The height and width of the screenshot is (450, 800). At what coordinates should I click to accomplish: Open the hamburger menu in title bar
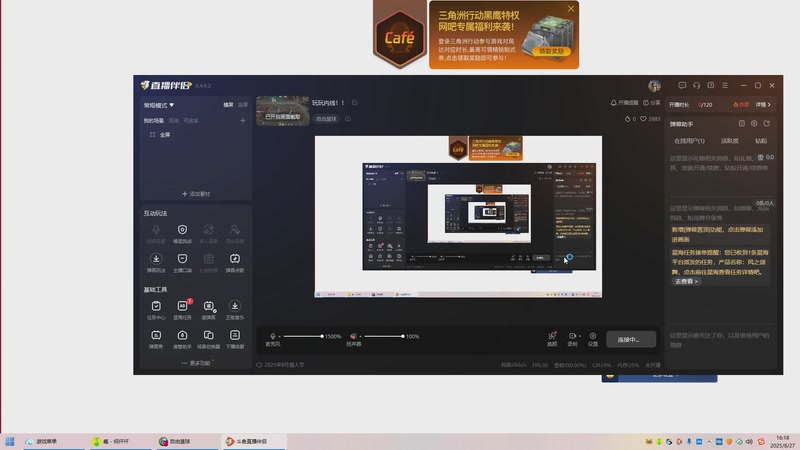click(x=725, y=85)
